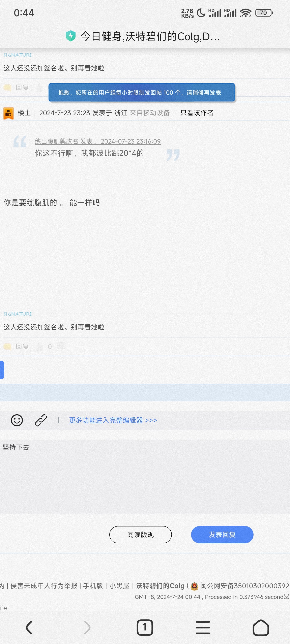The width and height of the screenshot is (290, 644).
Task: Tap the browser back arrow
Action: click(x=29, y=627)
